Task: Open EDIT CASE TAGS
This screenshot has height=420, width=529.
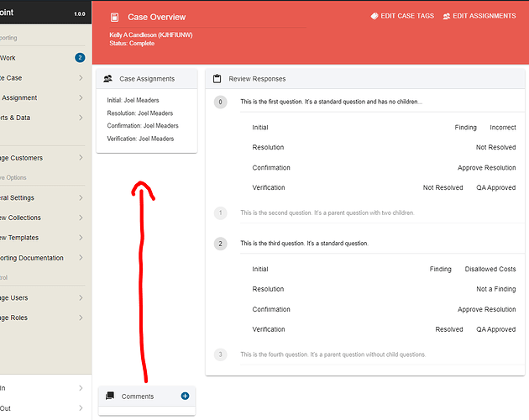Action: point(402,16)
